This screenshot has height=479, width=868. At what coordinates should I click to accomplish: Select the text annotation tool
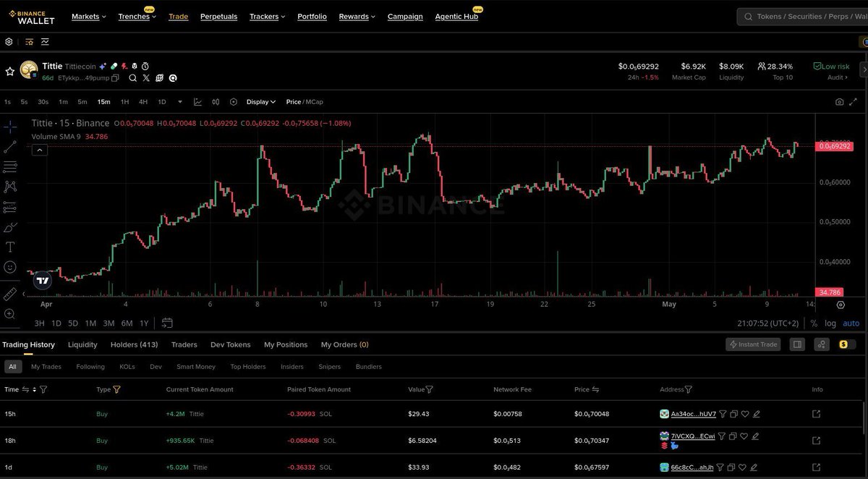click(x=10, y=247)
